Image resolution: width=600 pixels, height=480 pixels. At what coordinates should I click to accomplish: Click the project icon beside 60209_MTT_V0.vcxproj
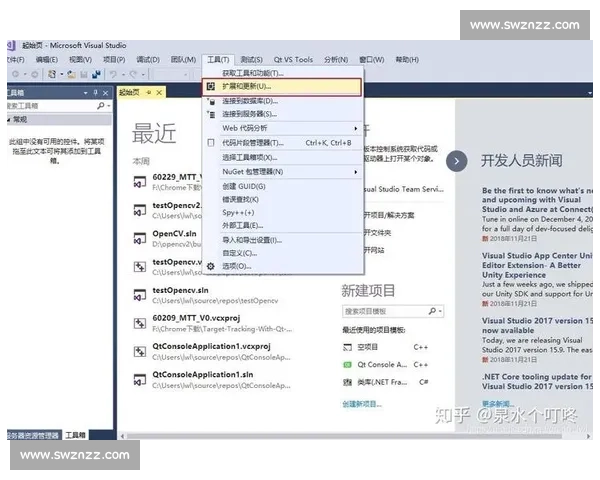[140, 323]
